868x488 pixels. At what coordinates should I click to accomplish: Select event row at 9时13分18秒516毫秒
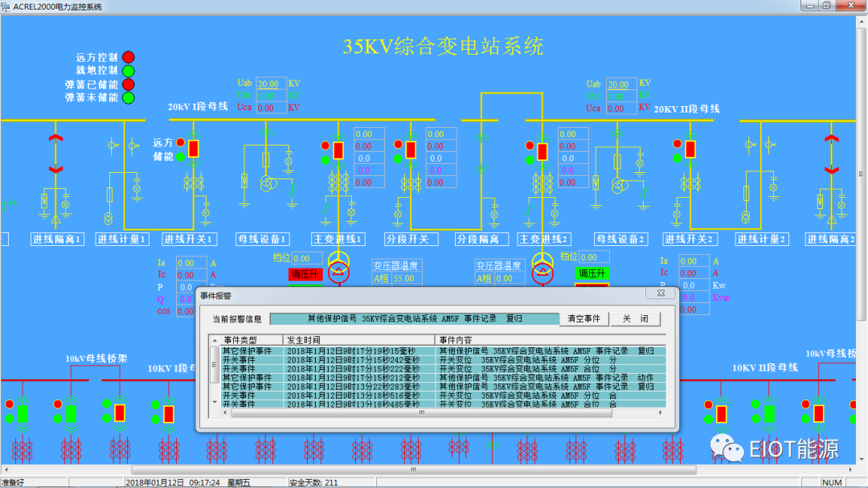point(443,396)
